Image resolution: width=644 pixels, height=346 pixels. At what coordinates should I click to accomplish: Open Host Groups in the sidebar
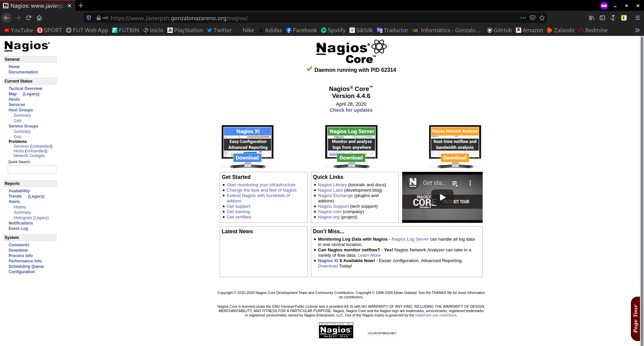21,110
